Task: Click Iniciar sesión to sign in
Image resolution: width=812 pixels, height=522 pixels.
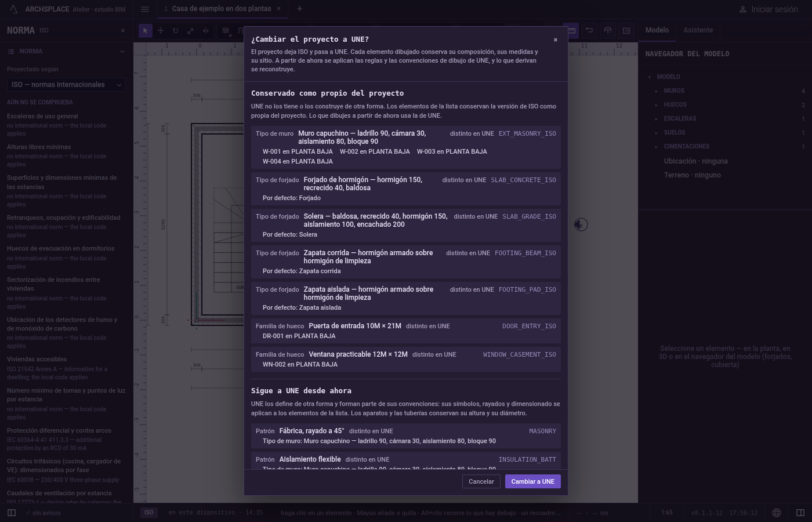Action: [768, 9]
